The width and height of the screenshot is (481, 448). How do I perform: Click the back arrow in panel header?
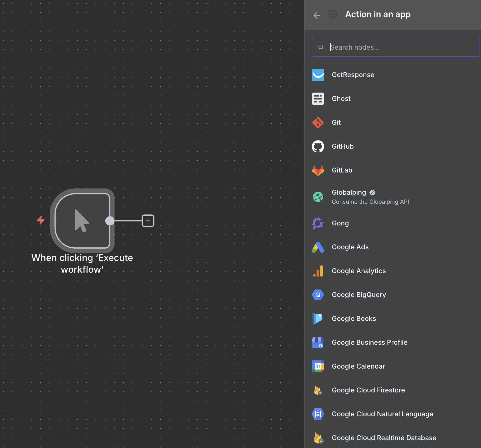coord(317,15)
